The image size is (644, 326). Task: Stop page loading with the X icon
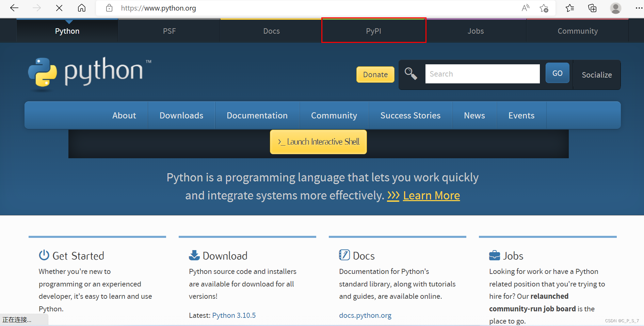click(59, 8)
